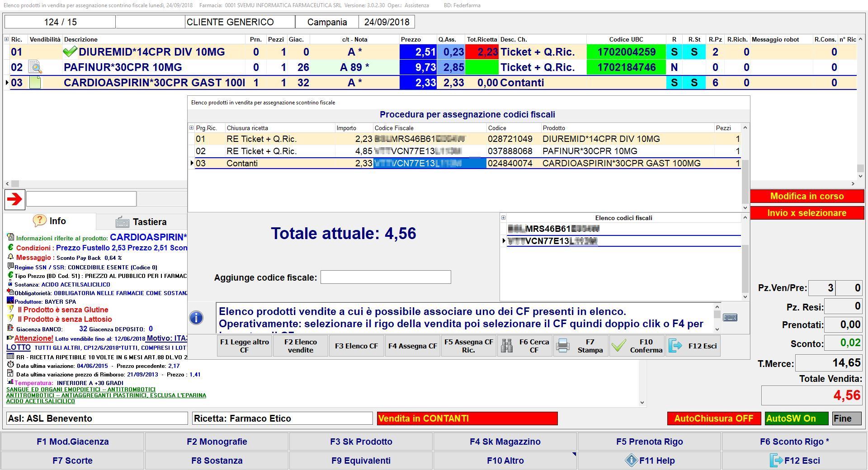
Task: Click the Aggiunge codice fiscale input field
Action: (x=385, y=277)
